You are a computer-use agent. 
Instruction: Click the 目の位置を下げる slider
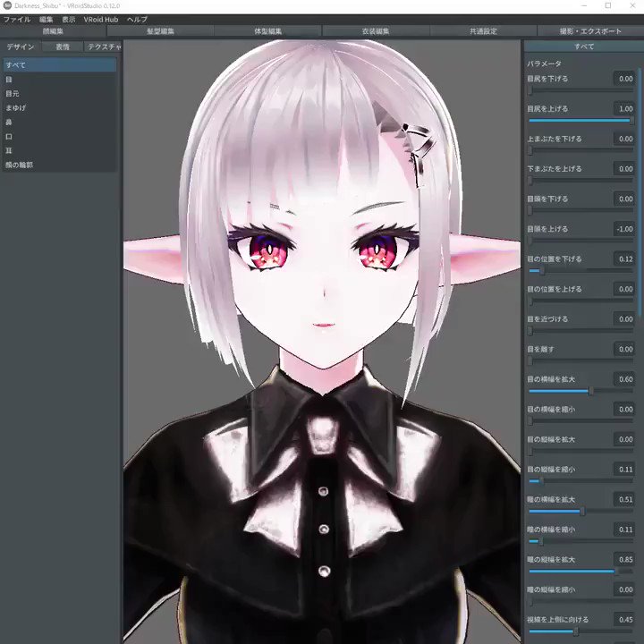pos(580,271)
